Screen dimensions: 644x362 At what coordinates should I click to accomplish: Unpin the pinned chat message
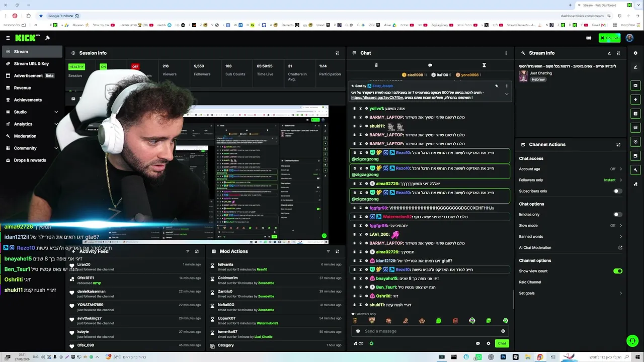(497, 86)
